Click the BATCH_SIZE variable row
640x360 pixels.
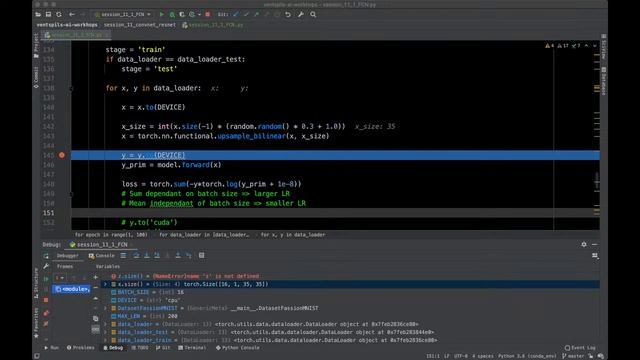click(x=351, y=292)
